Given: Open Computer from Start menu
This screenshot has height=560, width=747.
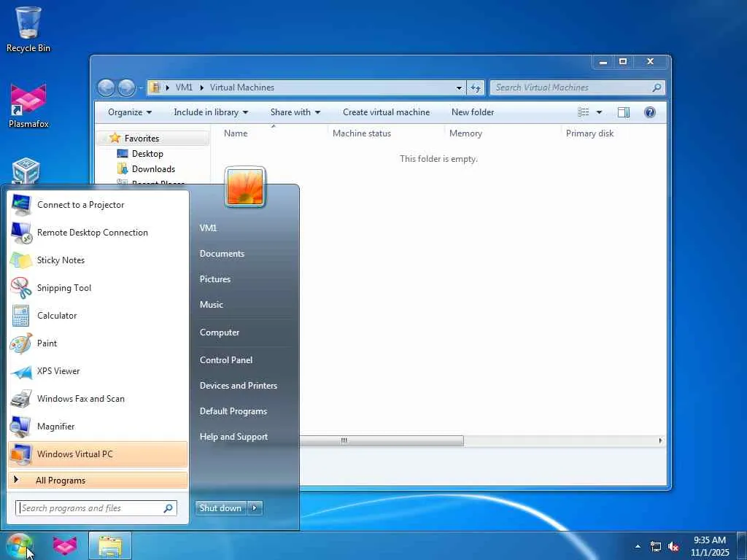Looking at the screenshot, I should [219, 332].
